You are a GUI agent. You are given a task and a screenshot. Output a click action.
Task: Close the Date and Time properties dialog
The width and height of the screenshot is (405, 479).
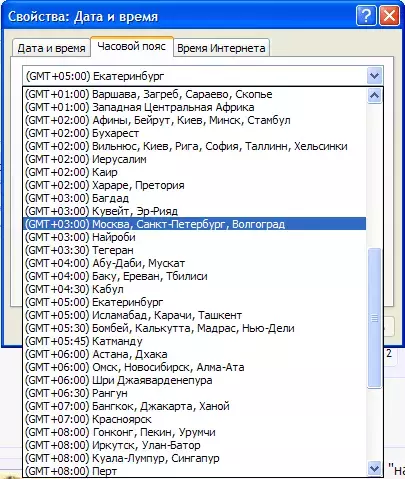[x=389, y=15]
